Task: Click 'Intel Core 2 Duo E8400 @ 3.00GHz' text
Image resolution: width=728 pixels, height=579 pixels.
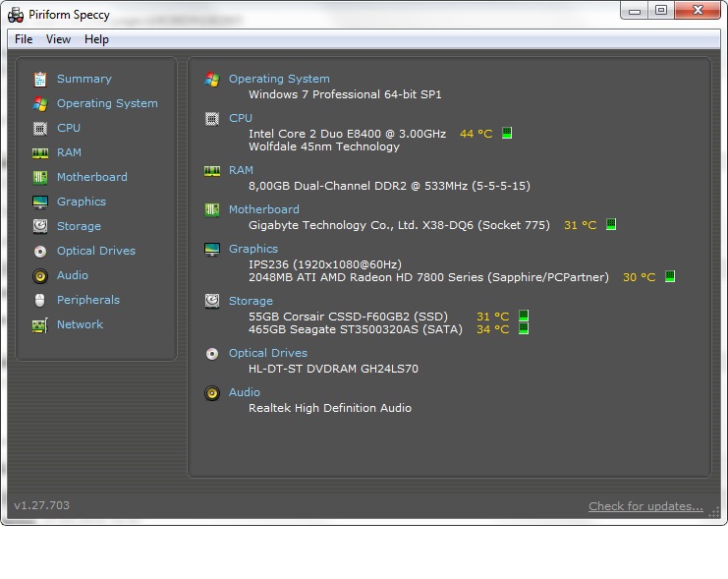Action: click(x=347, y=134)
